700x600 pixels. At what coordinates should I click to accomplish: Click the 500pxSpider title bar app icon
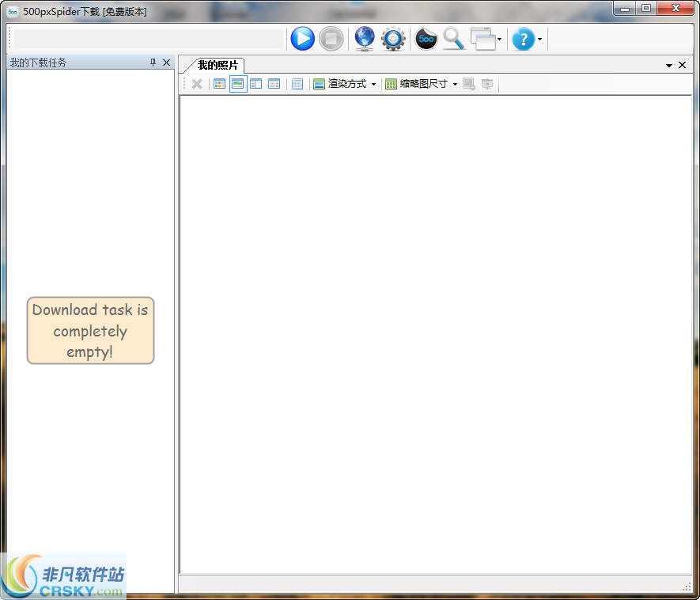(x=13, y=12)
